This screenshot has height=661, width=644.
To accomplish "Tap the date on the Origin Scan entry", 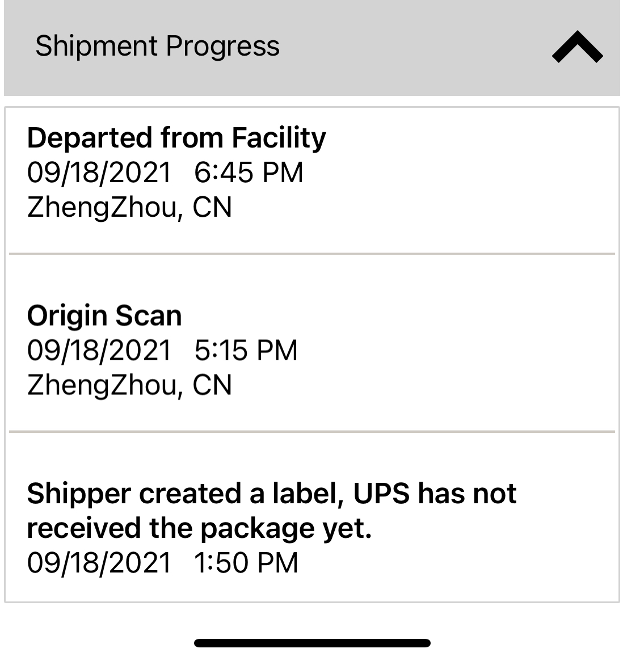I will click(99, 350).
